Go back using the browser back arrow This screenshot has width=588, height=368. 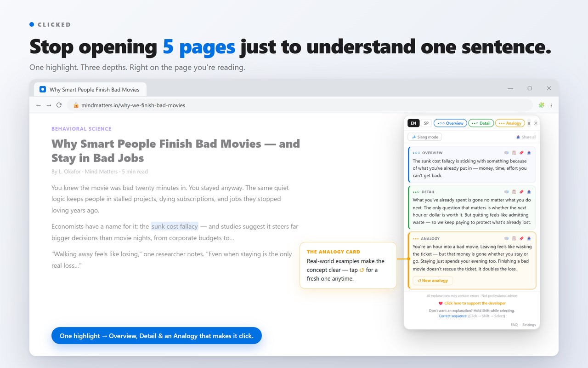point(39,105)
